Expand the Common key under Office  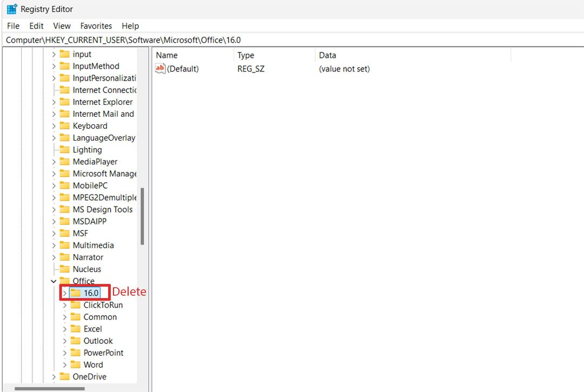64,317
